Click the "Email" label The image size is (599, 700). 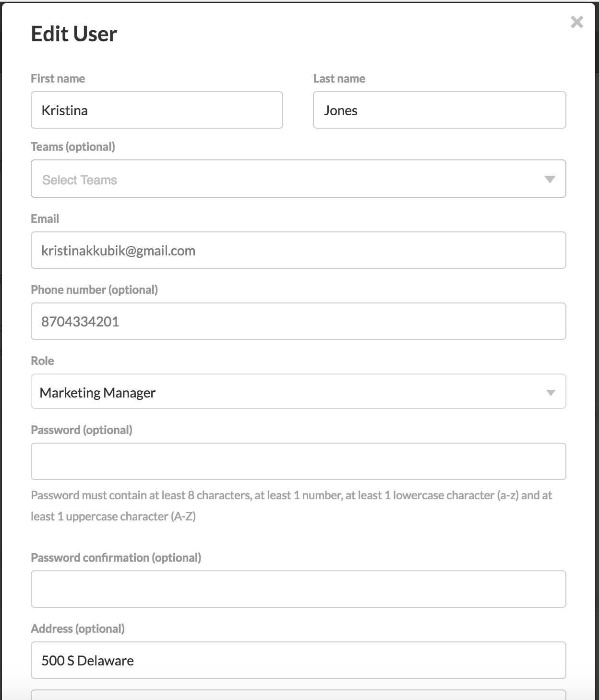(x=45, y=219)
